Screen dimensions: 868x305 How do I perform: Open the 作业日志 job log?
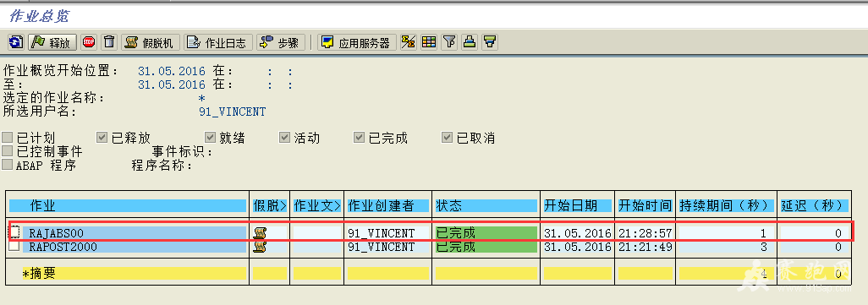[x=218, y=42]
